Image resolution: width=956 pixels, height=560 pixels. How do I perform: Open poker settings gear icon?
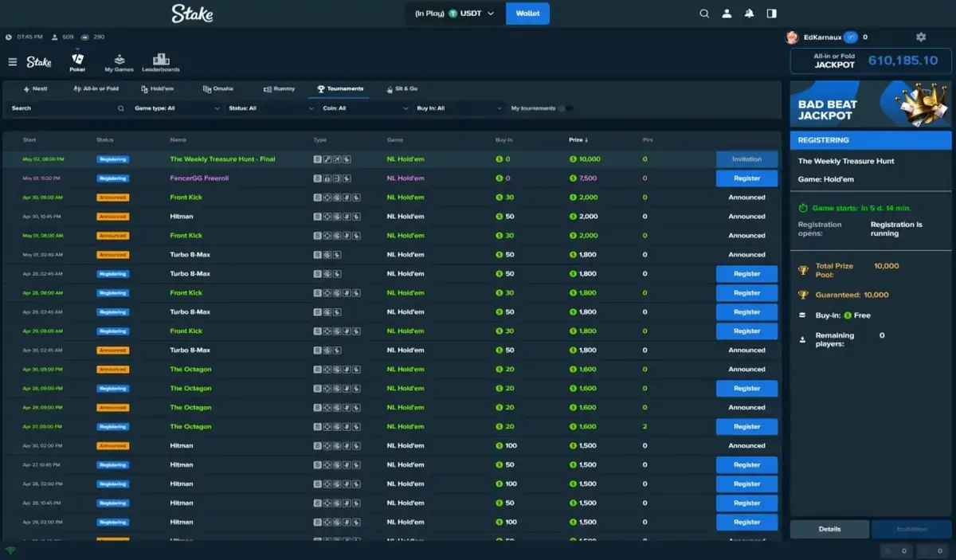click(x=921, y=37)
